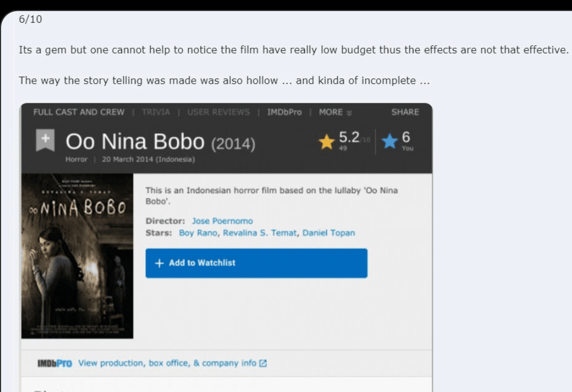Image resolution: width=572 pixels, height=392 pixels.
Task: Click the external link icon beside company info
Action: pos(263,363)
